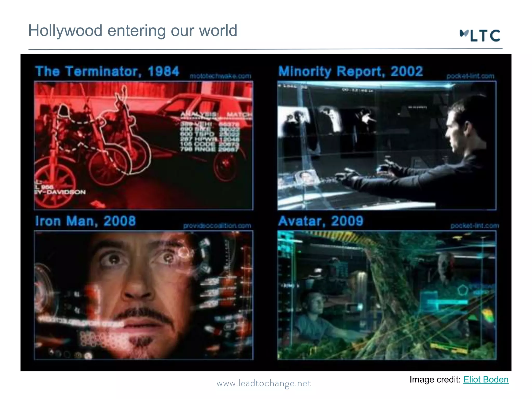Click the Iron Man HUD face image
Viewport: 532px width, 399px height.
[144, 295]
